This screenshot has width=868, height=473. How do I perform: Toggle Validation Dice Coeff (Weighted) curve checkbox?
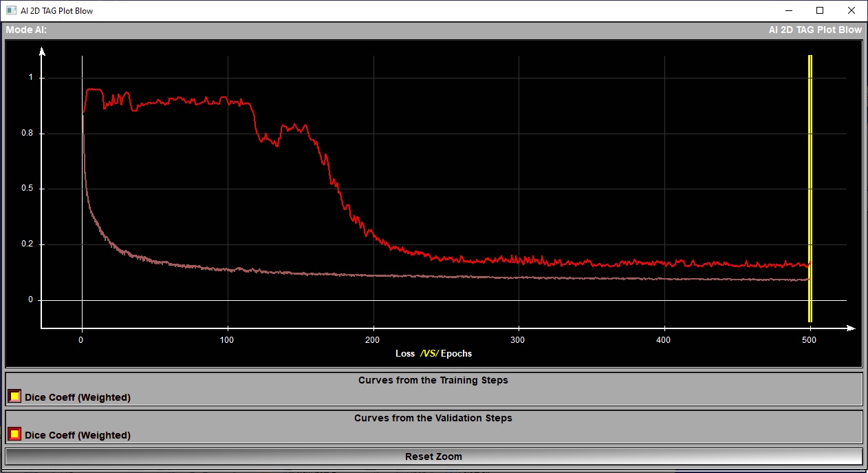click(x=14, y=434)
